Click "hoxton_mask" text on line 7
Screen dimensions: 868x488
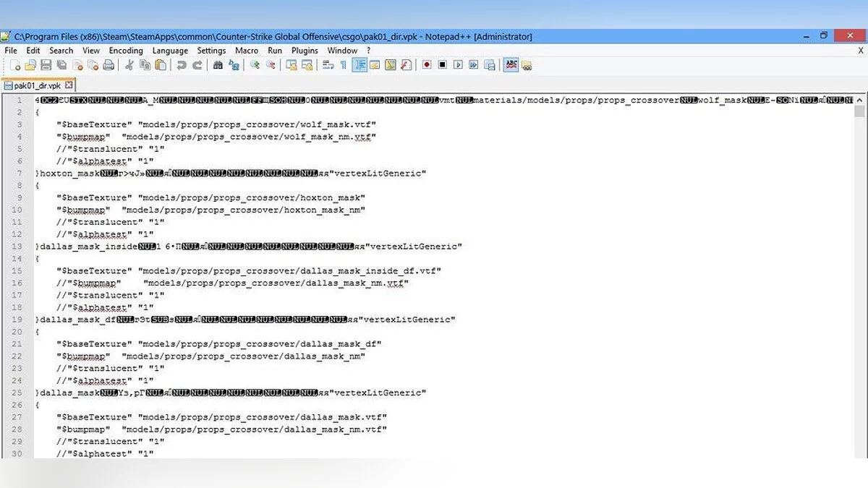(69, 174)
